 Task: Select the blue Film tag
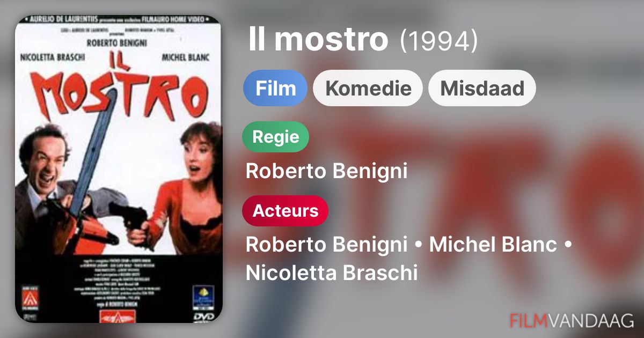(275, 88)
